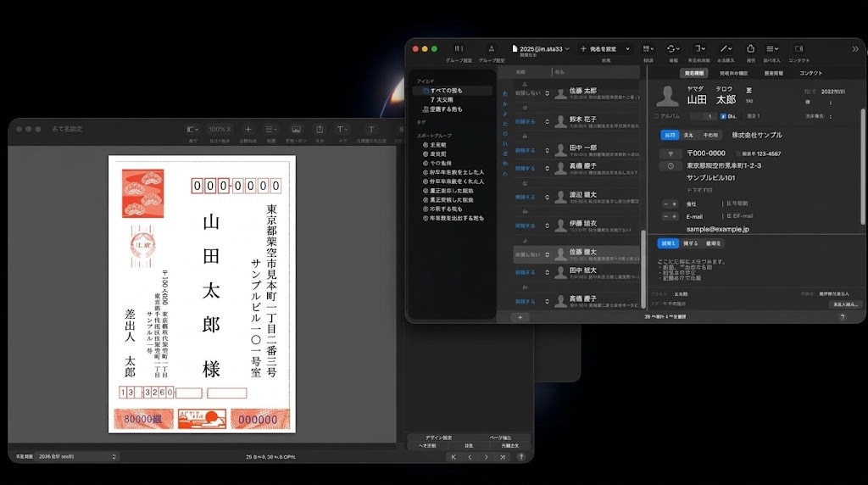
Task: Open print-status stepper on 佐藤 太郎 row
Action: (547, 93)
